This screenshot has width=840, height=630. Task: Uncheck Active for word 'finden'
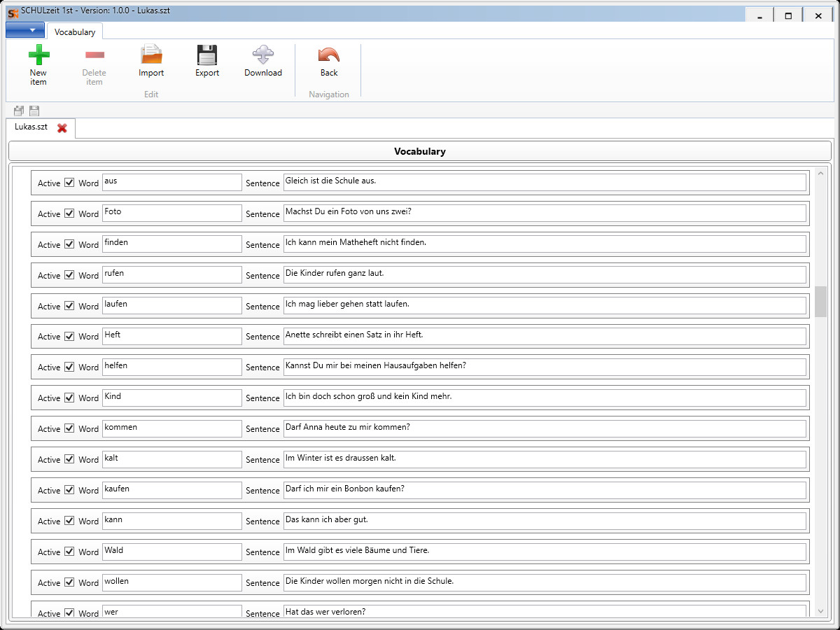[x=69, y=244]
